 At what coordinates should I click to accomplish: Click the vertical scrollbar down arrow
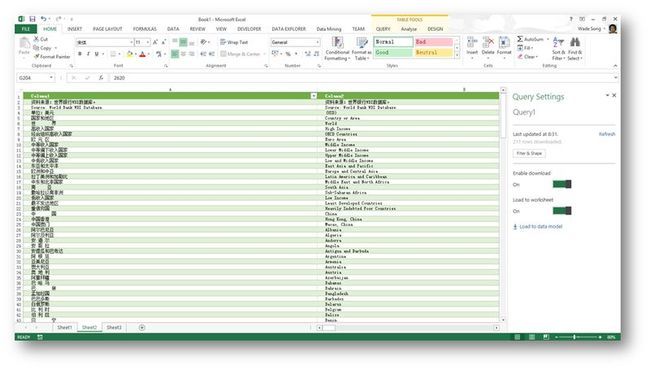coord(503,320)
